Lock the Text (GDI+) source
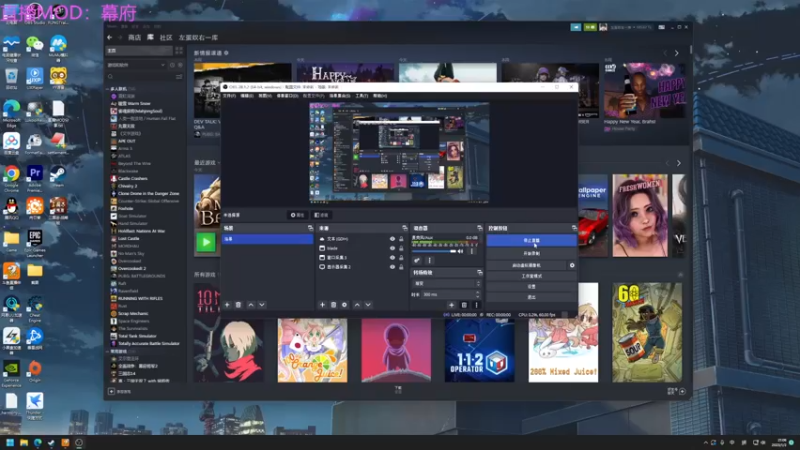This screenshot has width=800, height=450. (x=401, y=239)
